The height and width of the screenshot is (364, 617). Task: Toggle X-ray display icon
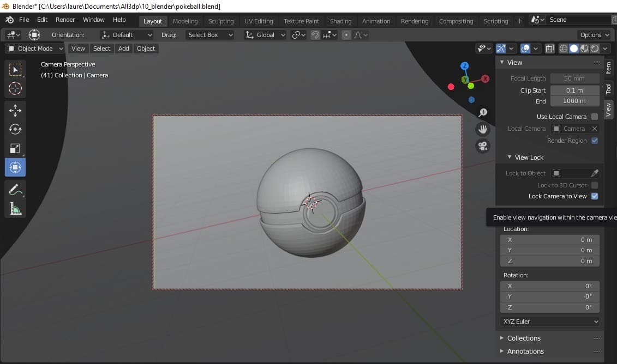pyautogui.click(x=550, y=48)
